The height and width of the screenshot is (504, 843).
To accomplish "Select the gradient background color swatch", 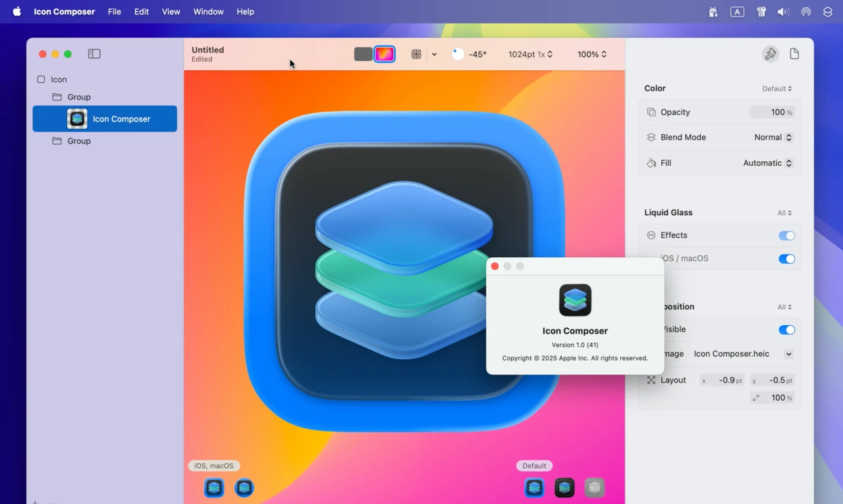I will coord(385,54).
